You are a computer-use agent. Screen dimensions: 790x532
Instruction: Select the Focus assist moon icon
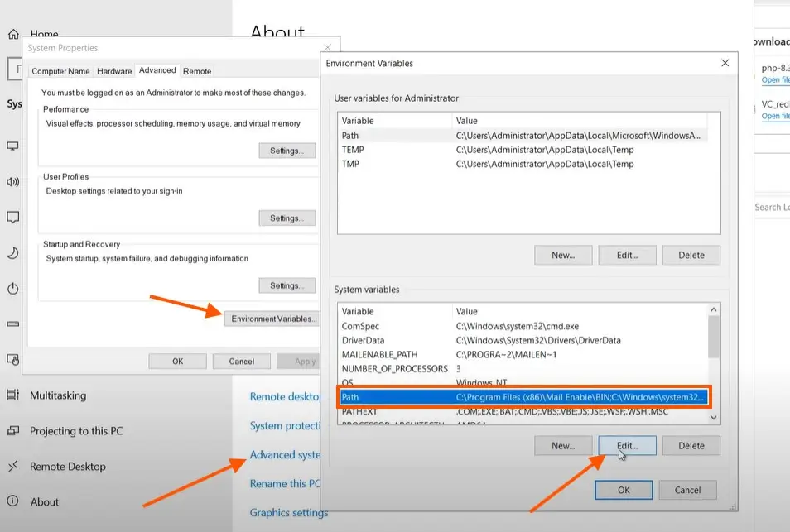[x=12, y=252]
